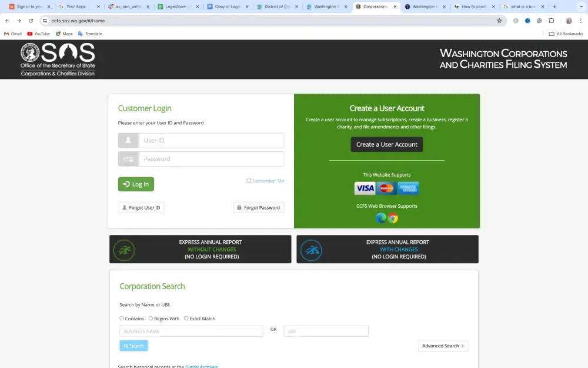Select the Begins With radio button
The image size is (588, 368).
[151, 319]
